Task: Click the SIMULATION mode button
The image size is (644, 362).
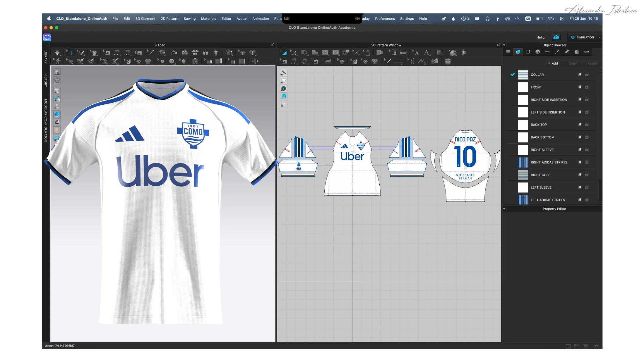Action: click(583, 37)
